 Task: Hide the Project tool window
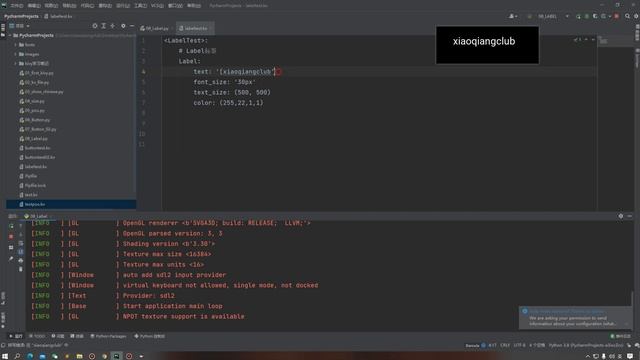pyautogui.click(x=132, y=26)
